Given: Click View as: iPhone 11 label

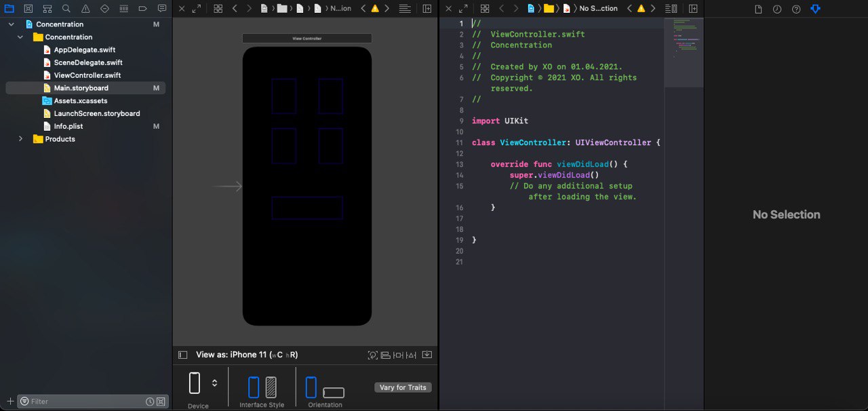Looking at the screenshot, I should click(x=246, y=355).
